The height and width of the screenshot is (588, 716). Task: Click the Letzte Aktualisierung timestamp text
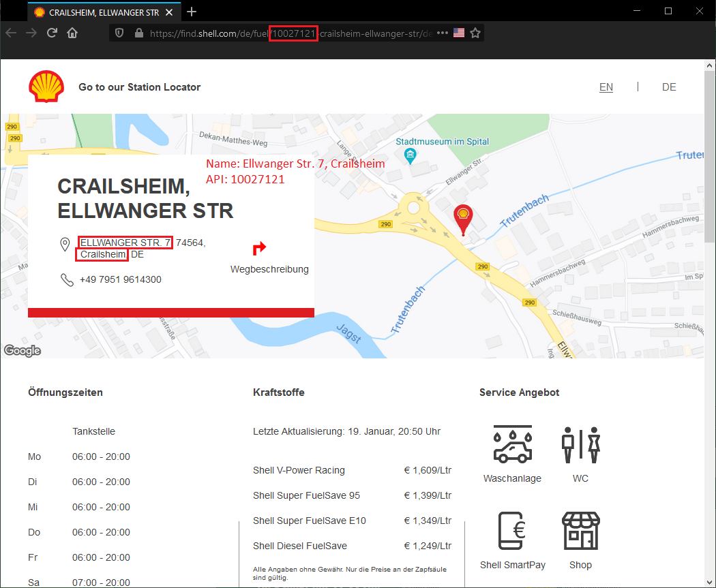pos(346,431)
